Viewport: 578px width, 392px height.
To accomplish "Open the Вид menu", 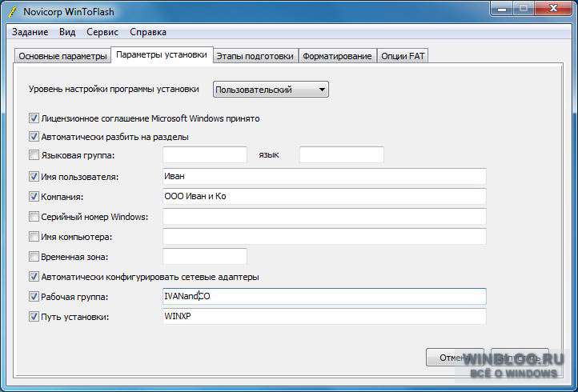I will 67,32.
